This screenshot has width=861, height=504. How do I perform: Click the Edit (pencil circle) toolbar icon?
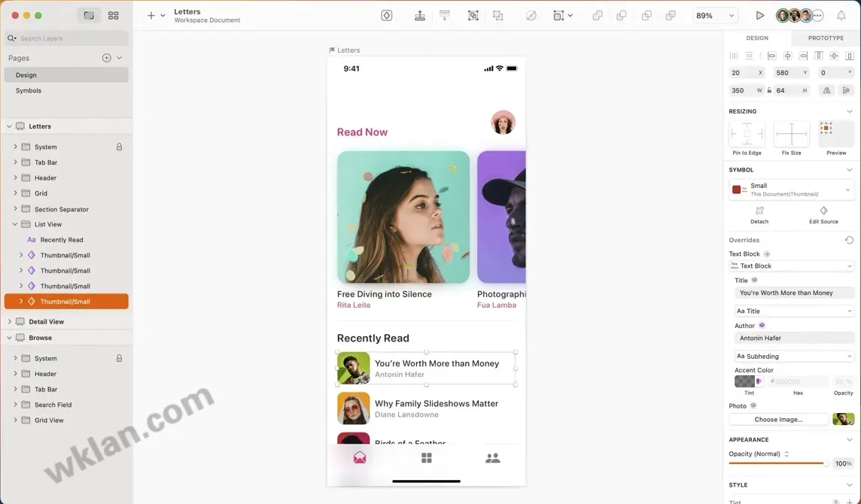[531, 15]
